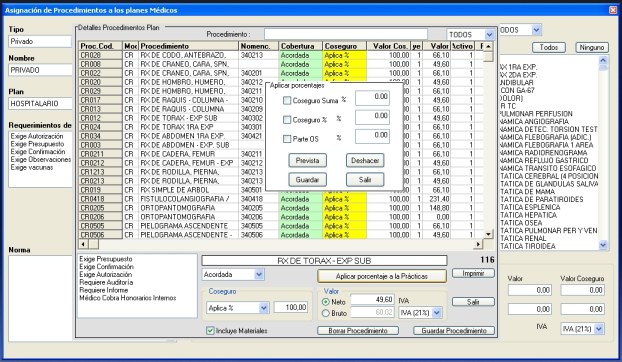Click the Cobertura column header
Screen dimensions: 622x362
[301, 46]
